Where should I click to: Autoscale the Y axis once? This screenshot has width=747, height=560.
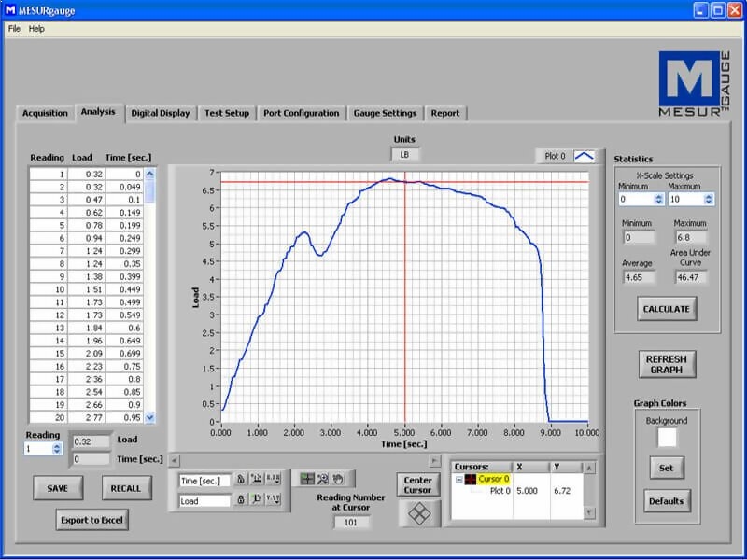(256, 500)
